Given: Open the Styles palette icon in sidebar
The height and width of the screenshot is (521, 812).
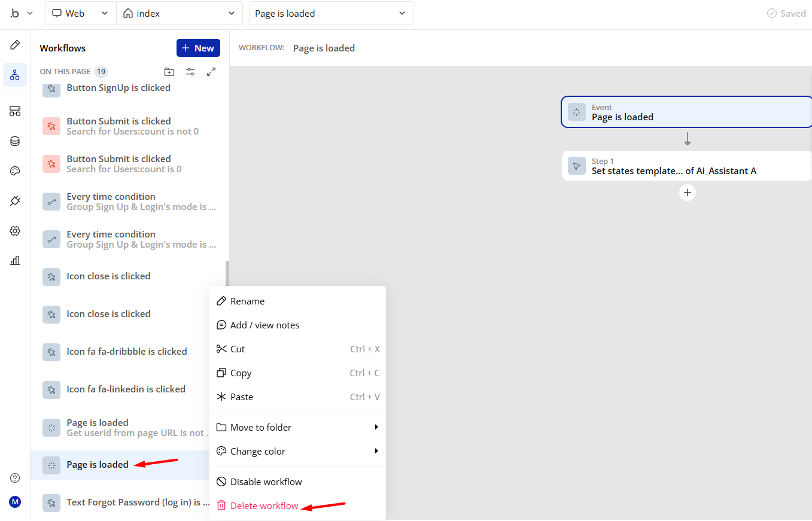Looking at the screenshot, I should [x=15, y=171].
